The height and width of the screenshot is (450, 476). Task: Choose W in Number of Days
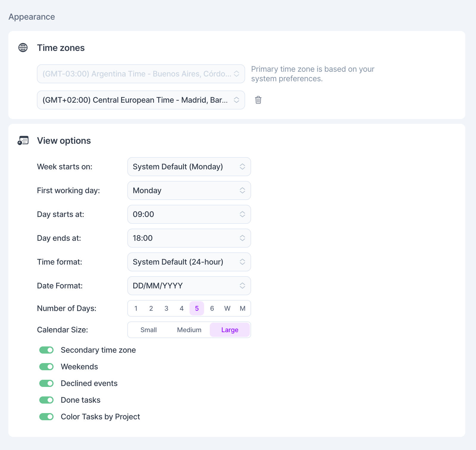coord(227,308)
